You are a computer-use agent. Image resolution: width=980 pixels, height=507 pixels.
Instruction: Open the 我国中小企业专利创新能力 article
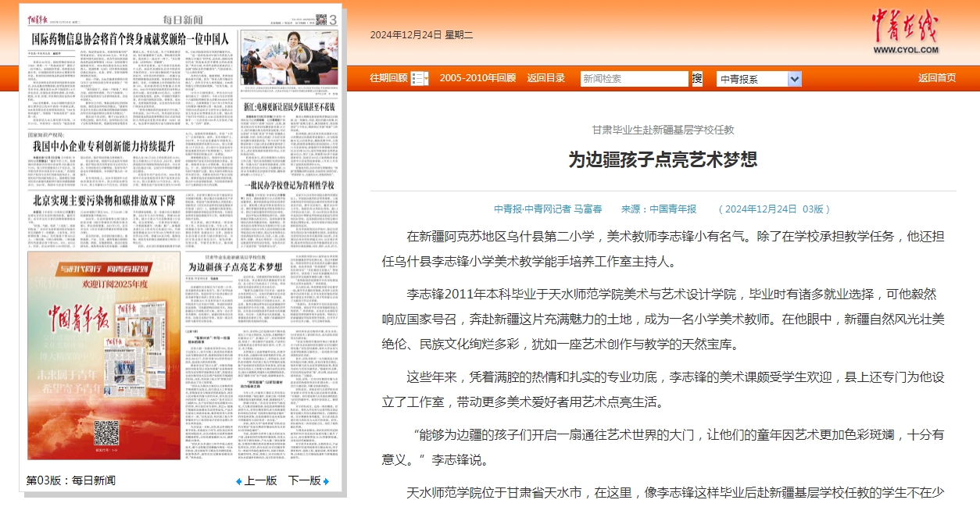[x=102, y=146]
